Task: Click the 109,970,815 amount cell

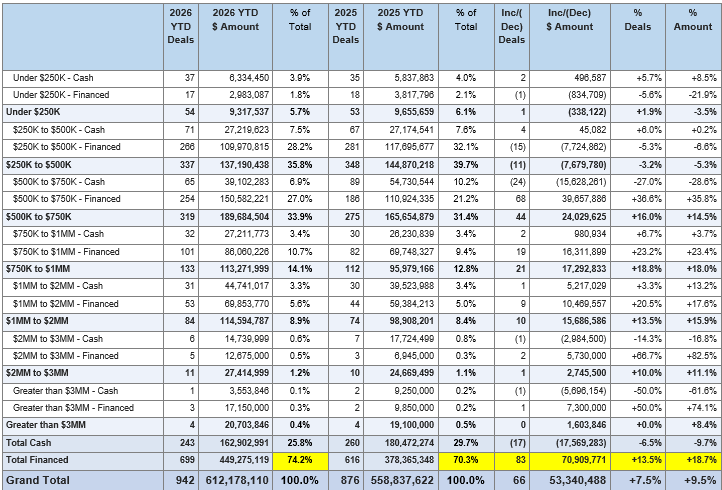Action: tap(235, 148)
